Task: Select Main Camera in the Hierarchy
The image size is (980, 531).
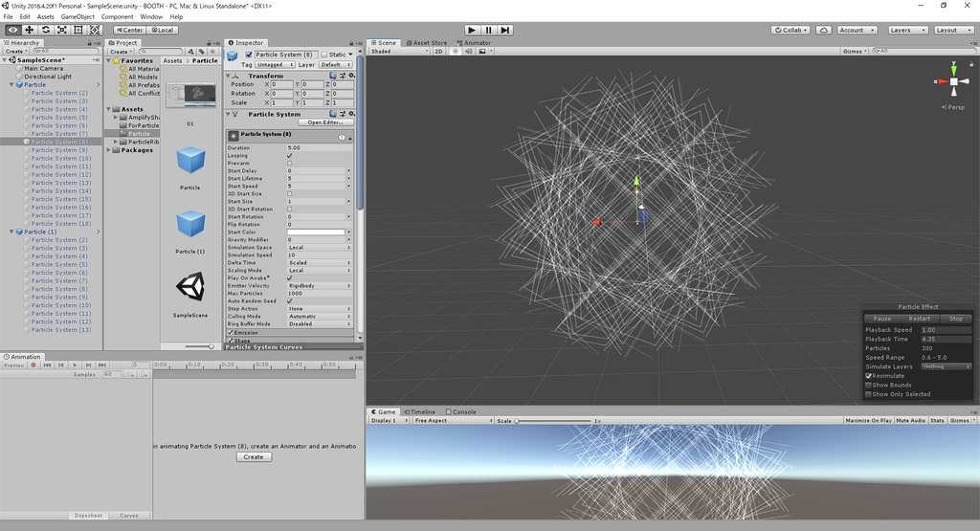Action: [44, 69]
